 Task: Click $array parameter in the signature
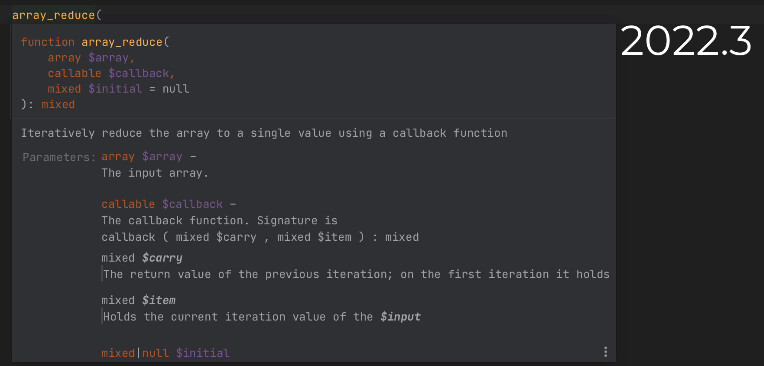pyautogui.click(x=111, y=58)
